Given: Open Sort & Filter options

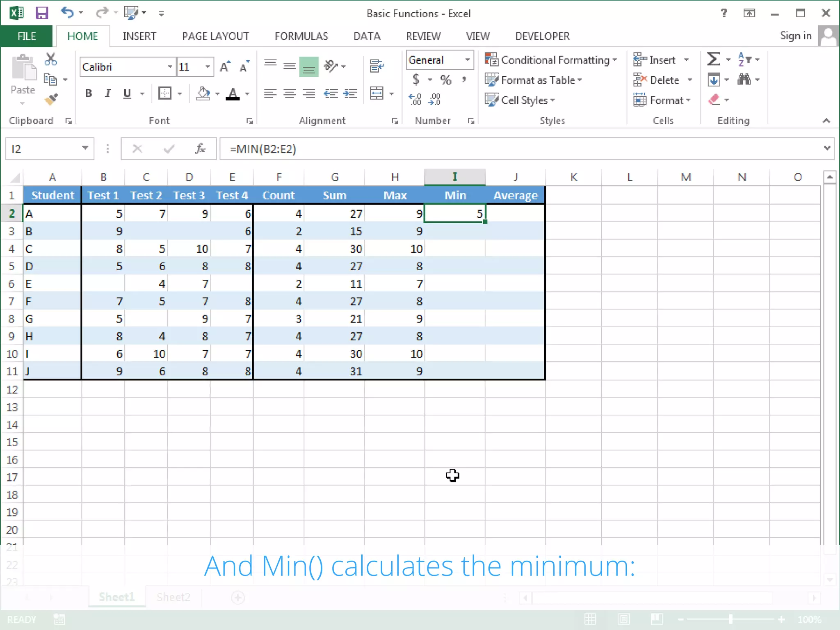Looking at the screenshot, I should (x=744, y=59).
